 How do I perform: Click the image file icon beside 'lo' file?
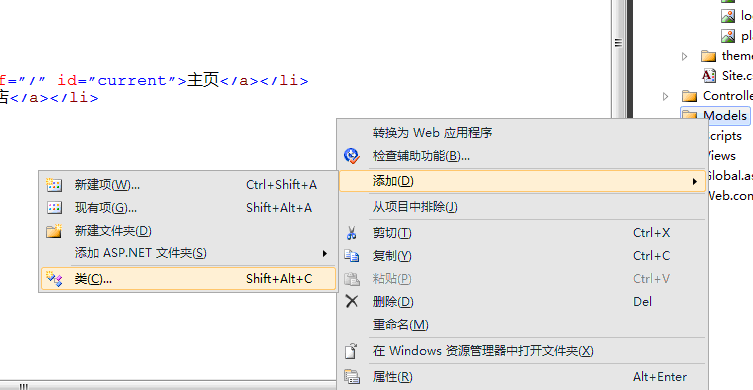(x=728, y=16)
